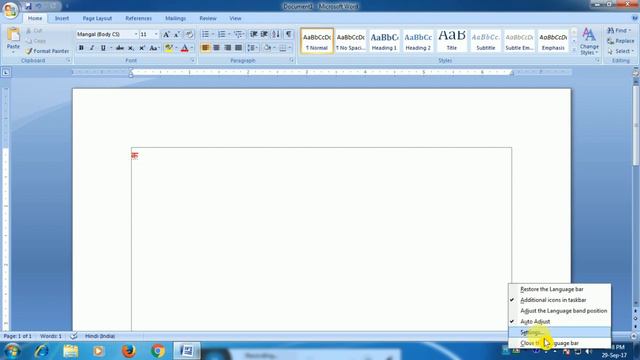
Task: Expand the Paragraph dialog launcher
Action: [x=291, y=60]
